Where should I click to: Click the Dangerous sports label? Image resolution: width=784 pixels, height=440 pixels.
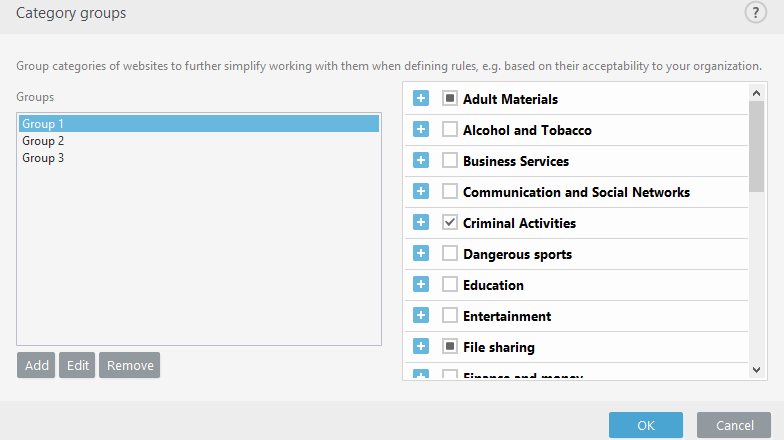pyautogui.click(x=518, y=254)
